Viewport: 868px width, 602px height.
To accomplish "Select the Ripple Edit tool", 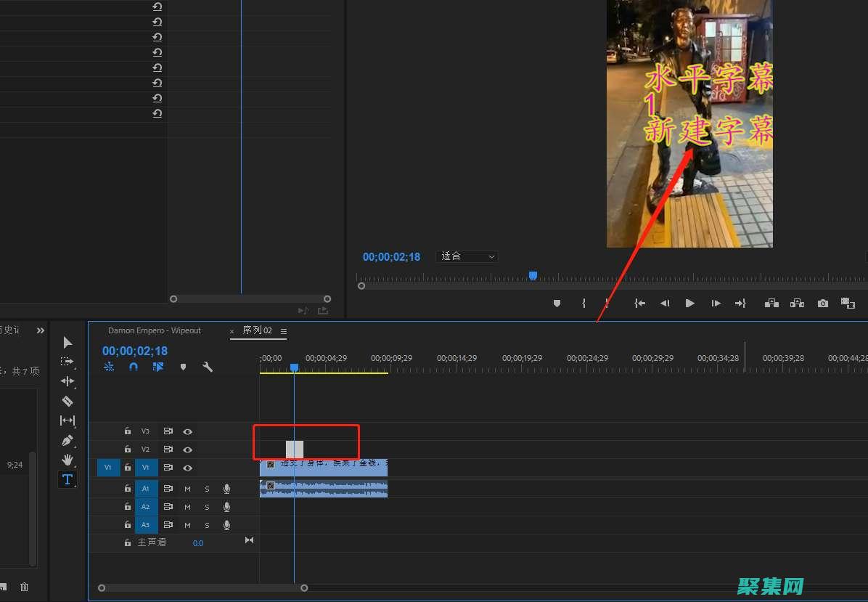I will [67, 381].
